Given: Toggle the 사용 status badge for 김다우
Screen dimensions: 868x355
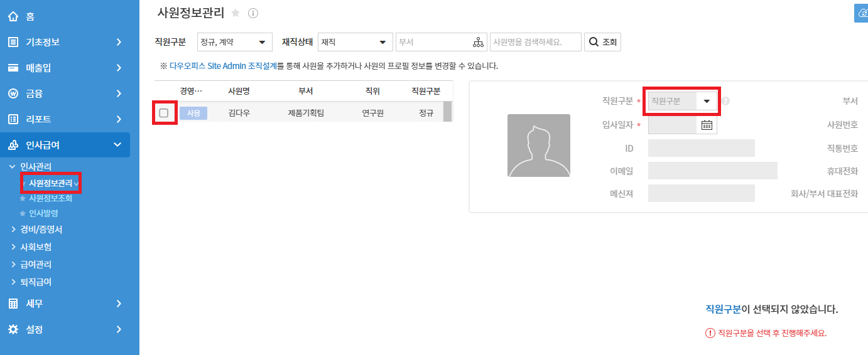Looking at the screenshot, I should click(193, 113).
